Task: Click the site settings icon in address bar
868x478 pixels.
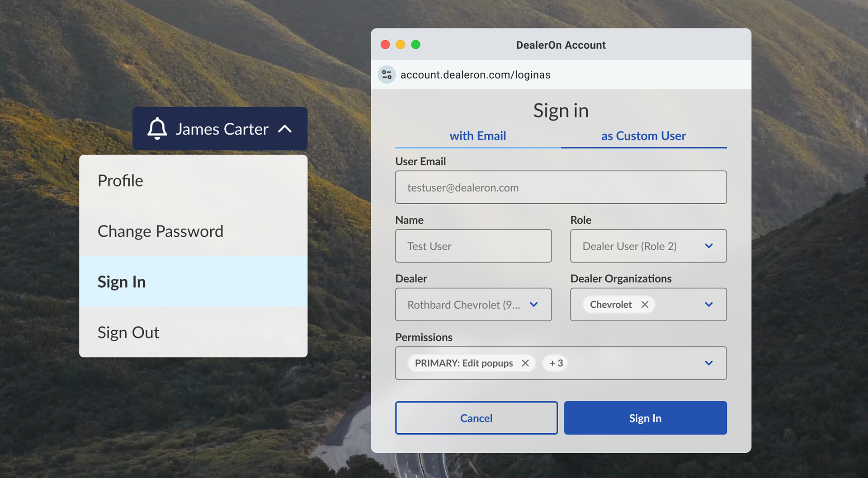Action: click(387, 75)
